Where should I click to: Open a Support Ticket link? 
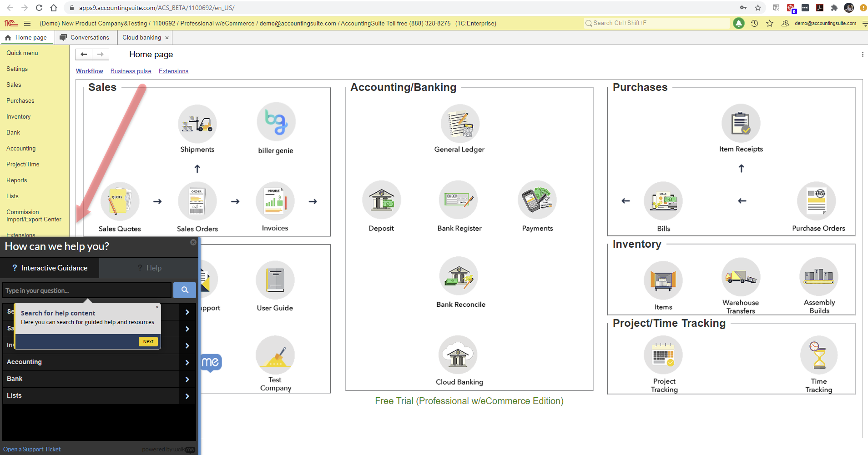(x=32, y=450)
